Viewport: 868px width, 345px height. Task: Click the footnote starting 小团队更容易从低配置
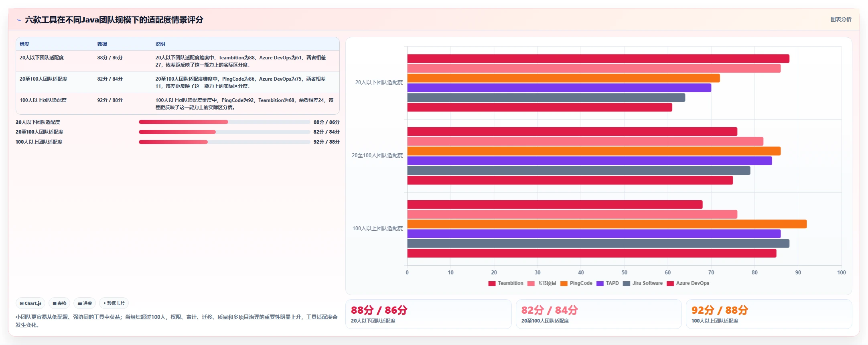[176, 321]
